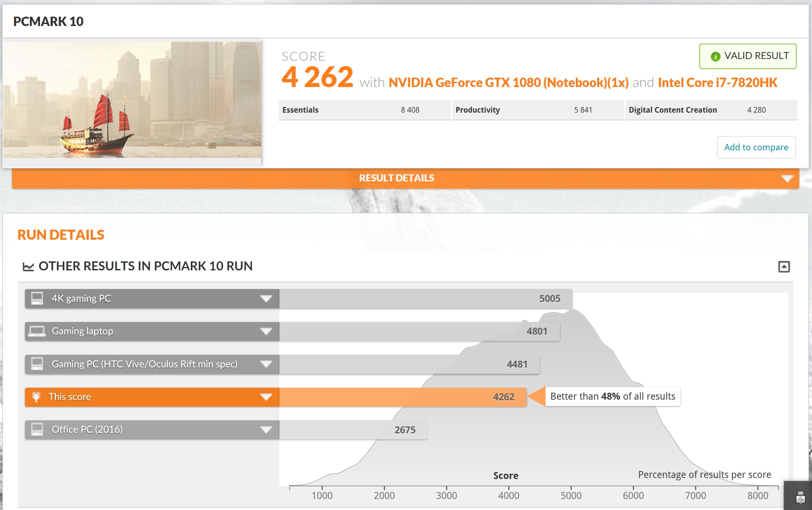Click the 4K gaming PC row label
812x510 pixels.
pos(81,299)
